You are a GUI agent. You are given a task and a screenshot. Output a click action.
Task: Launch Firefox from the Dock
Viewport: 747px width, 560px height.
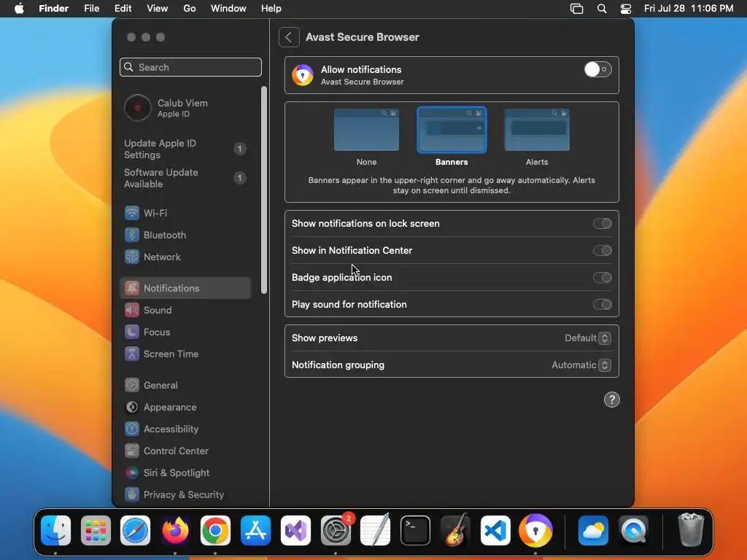[175, 531]
